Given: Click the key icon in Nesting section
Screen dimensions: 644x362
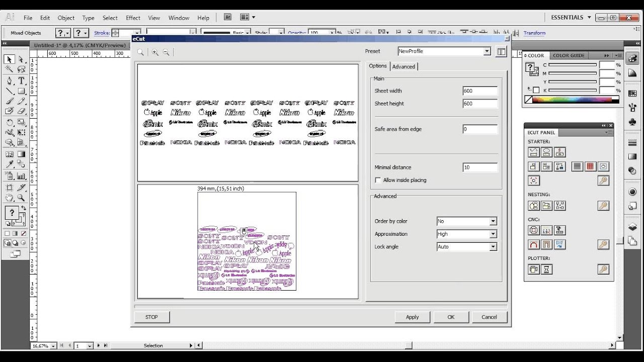Looking at the screenshot, I should (x=603, y=206).
